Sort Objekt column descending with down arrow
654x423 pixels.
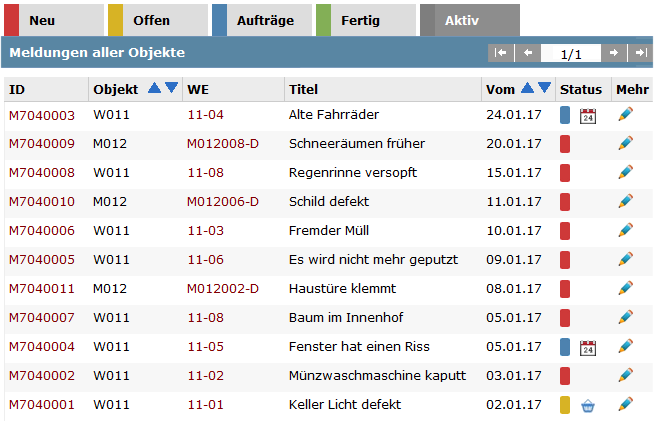point(171,89)
